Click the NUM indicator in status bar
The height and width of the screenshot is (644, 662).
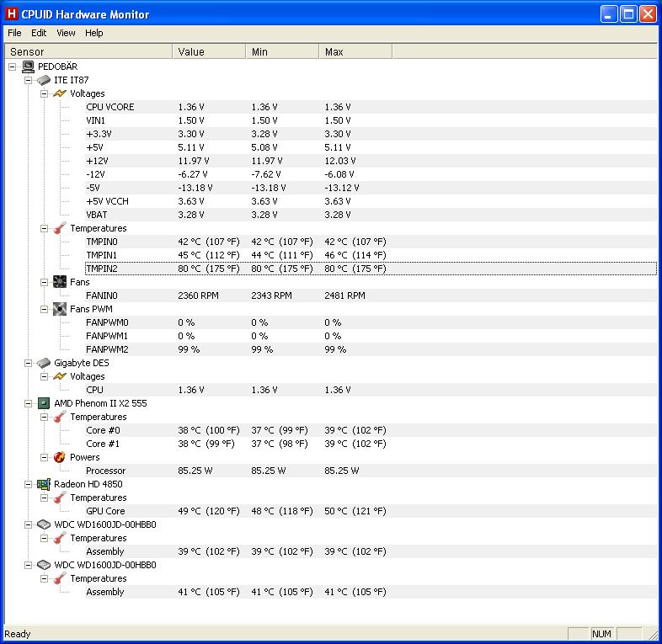pos(601,634)
